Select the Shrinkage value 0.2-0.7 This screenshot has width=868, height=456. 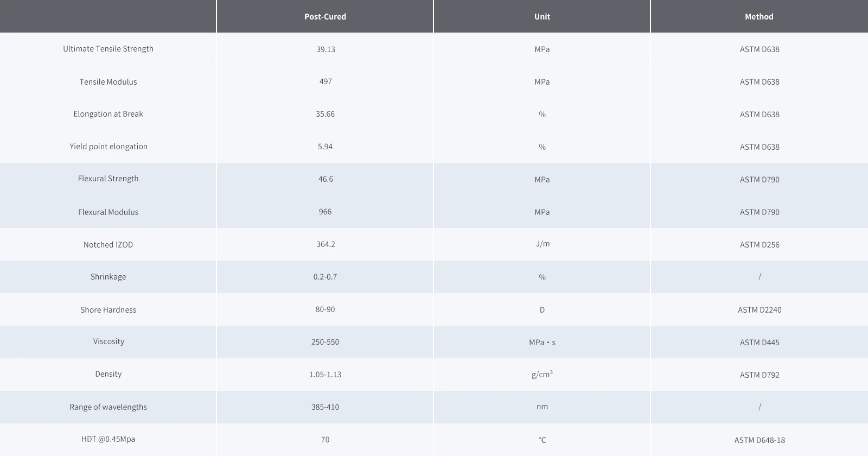pyautogui.click(x=325, y=277)
